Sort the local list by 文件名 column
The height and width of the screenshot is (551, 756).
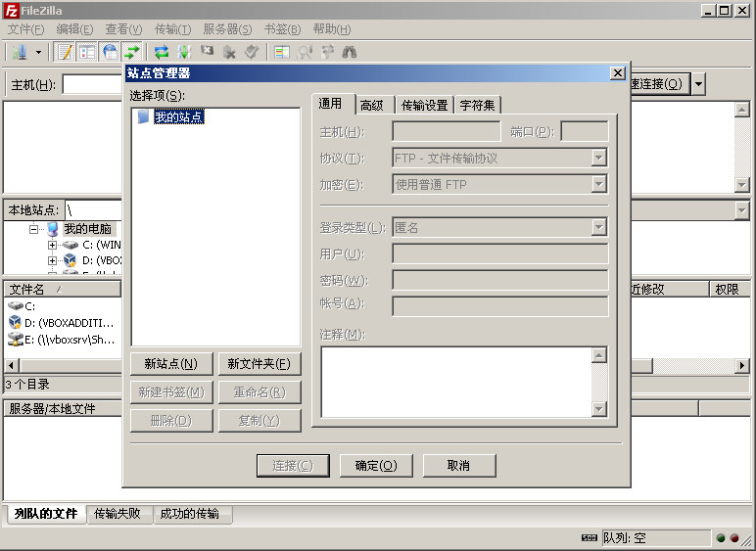63,289
